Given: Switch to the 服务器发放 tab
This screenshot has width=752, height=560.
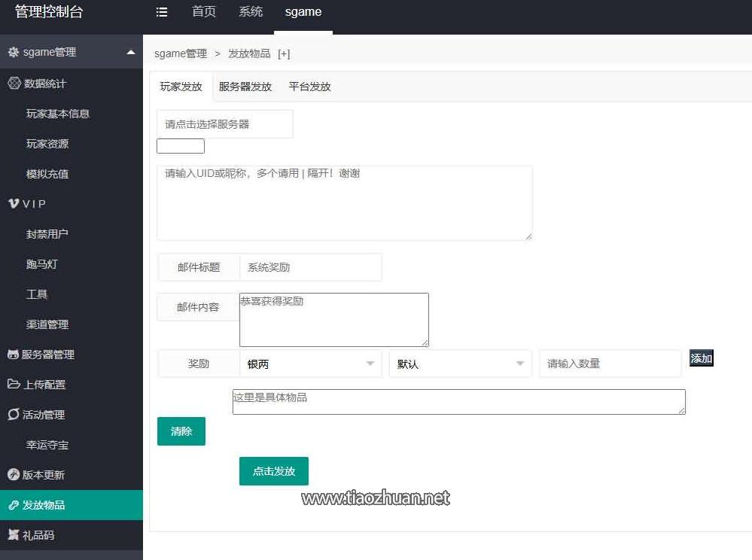Looking at the screenshot, I should (245, 87).
